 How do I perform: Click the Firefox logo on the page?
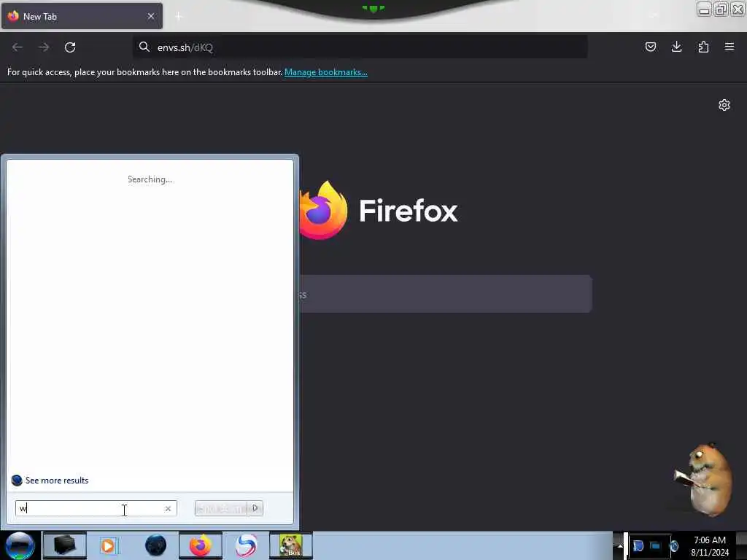[323, 210]
